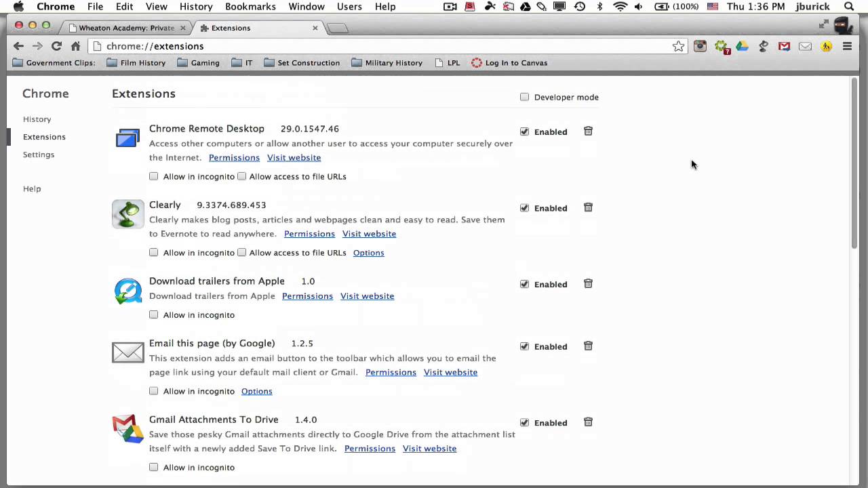Click the Clearly lamp toolbar icon

tap(763, 46)
